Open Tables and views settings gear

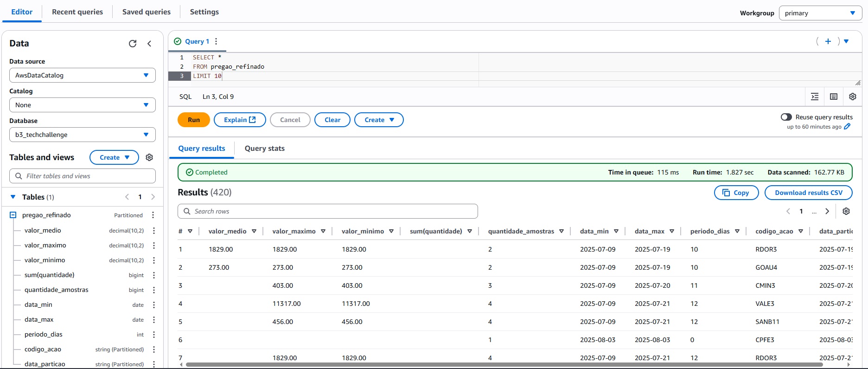pyautogui.click(x=149, y=157)
